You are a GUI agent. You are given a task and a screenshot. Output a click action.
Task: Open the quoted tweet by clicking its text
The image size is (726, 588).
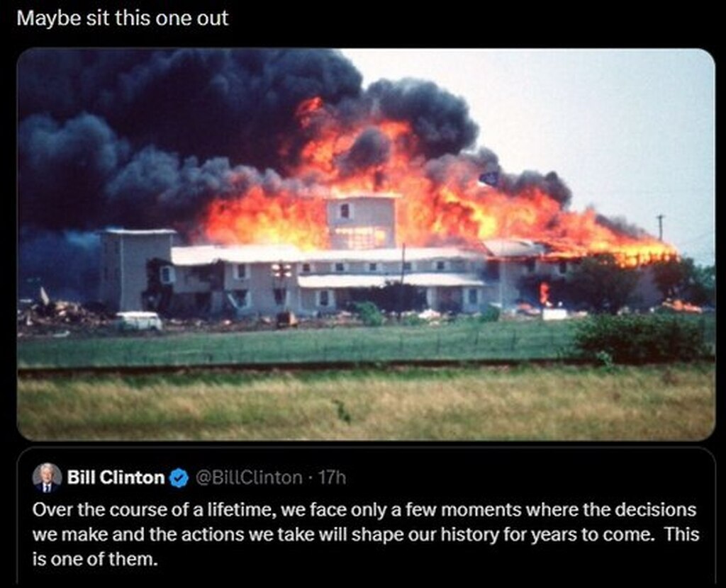pos(365,534)
